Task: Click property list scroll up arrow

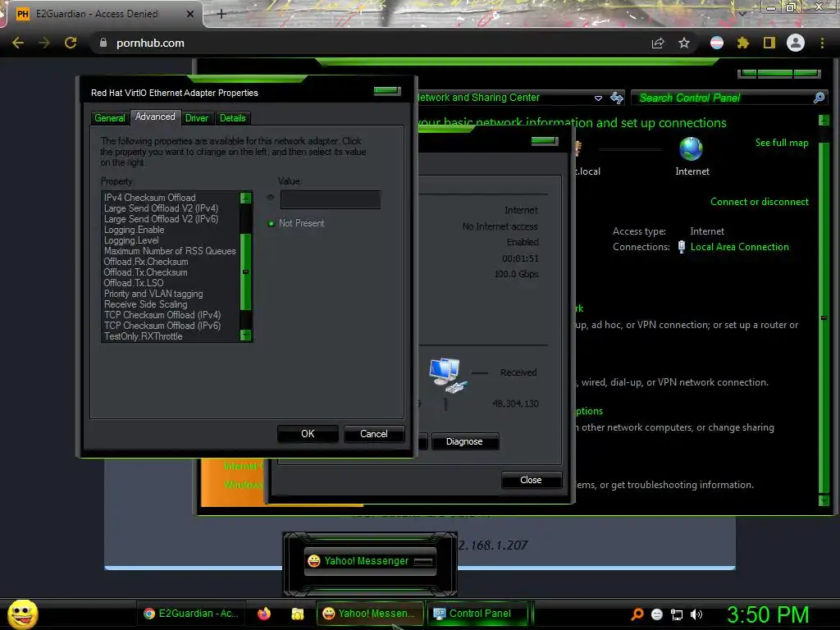Action: coord(246,198)
